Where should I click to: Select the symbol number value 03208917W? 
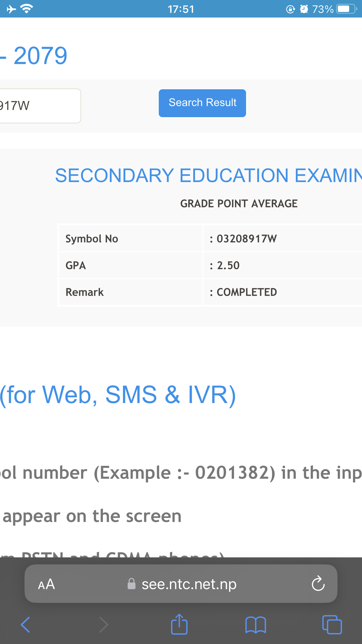(247, 239)
